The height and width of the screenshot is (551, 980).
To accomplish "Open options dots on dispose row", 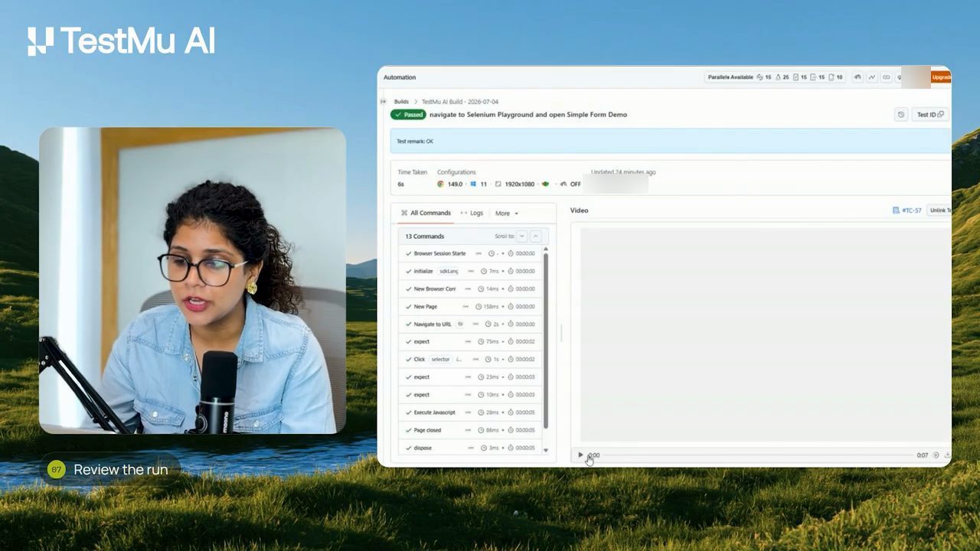I will point(470,448).
